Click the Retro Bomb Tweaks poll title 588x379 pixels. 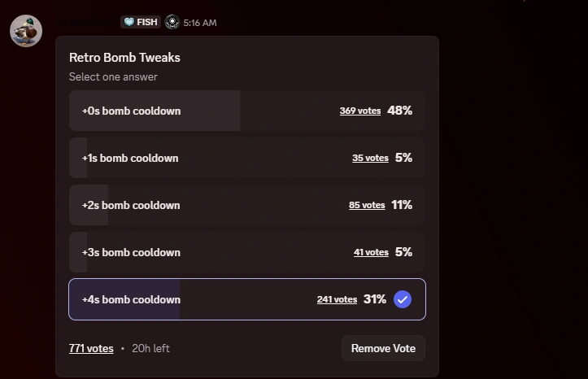tap(124, 58)
